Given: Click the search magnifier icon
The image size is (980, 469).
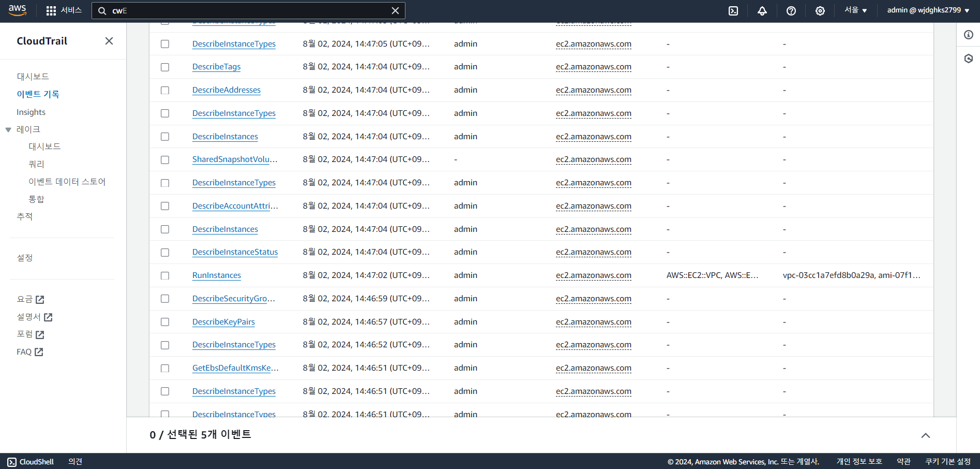Looking at the screenshot, I should click(102, 10).
